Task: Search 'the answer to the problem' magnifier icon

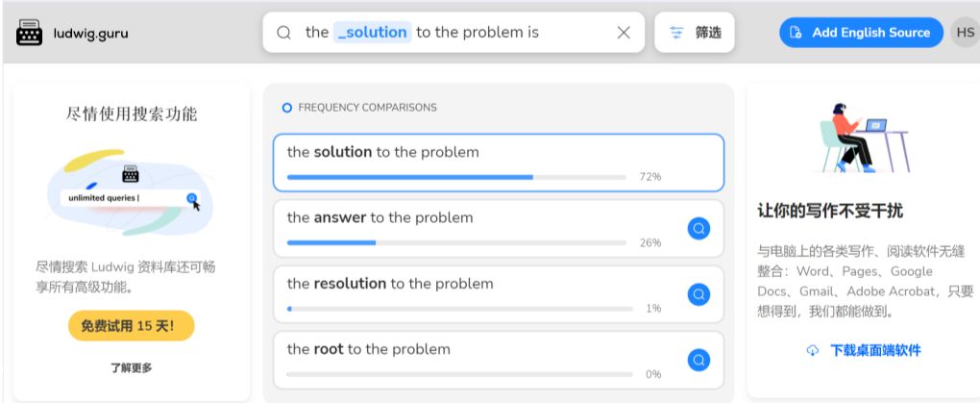Action: (698, 228)
